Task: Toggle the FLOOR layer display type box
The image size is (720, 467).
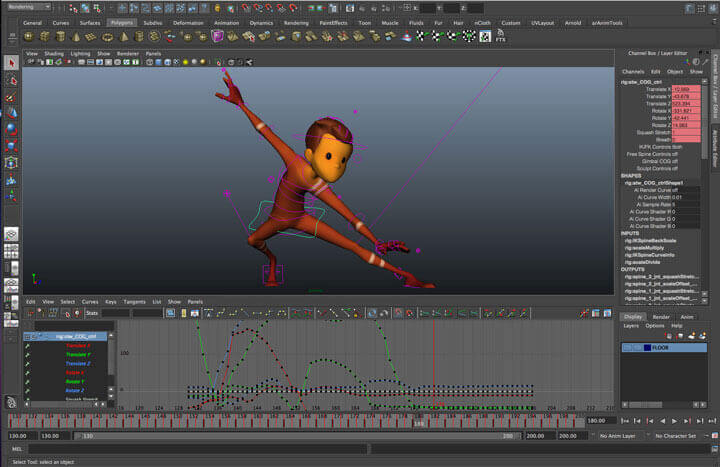Action: pyautogui.click(x=637, y=348)
